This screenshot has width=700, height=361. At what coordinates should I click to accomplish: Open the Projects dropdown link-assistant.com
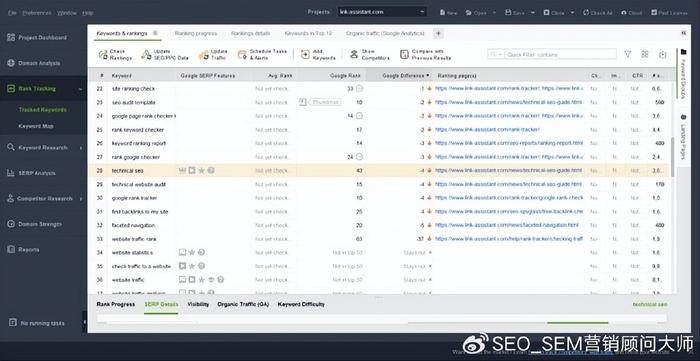pos(382,12)
